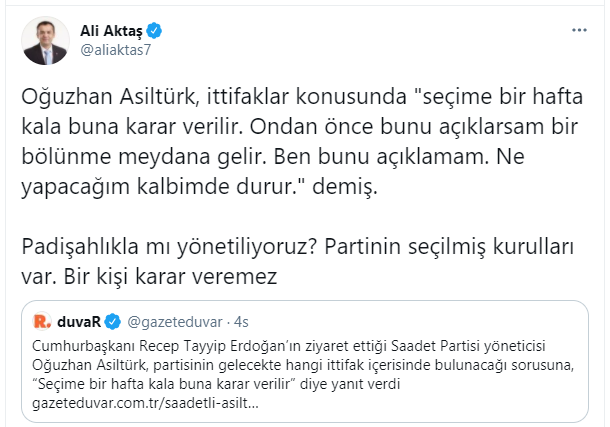Open the @gazeteduvar handle
The width and height of the screenshot is (610, 427).
(163, 321)
